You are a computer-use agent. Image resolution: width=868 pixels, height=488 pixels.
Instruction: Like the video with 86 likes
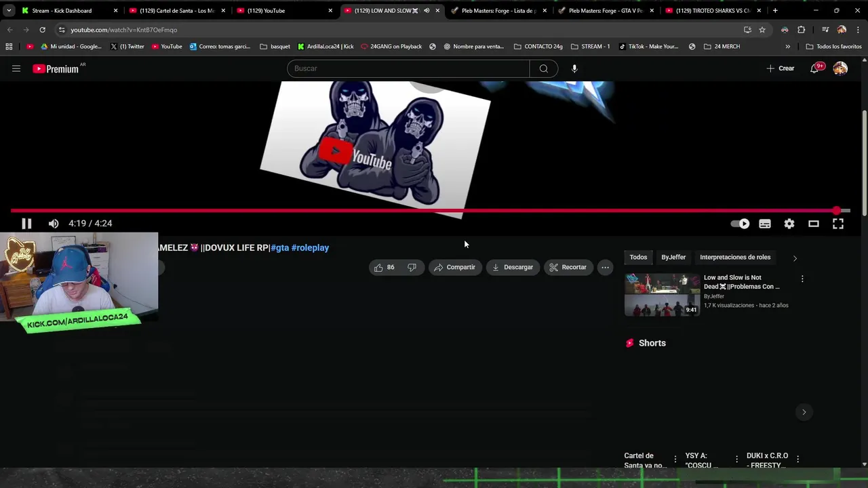click(x=384, y=267)
